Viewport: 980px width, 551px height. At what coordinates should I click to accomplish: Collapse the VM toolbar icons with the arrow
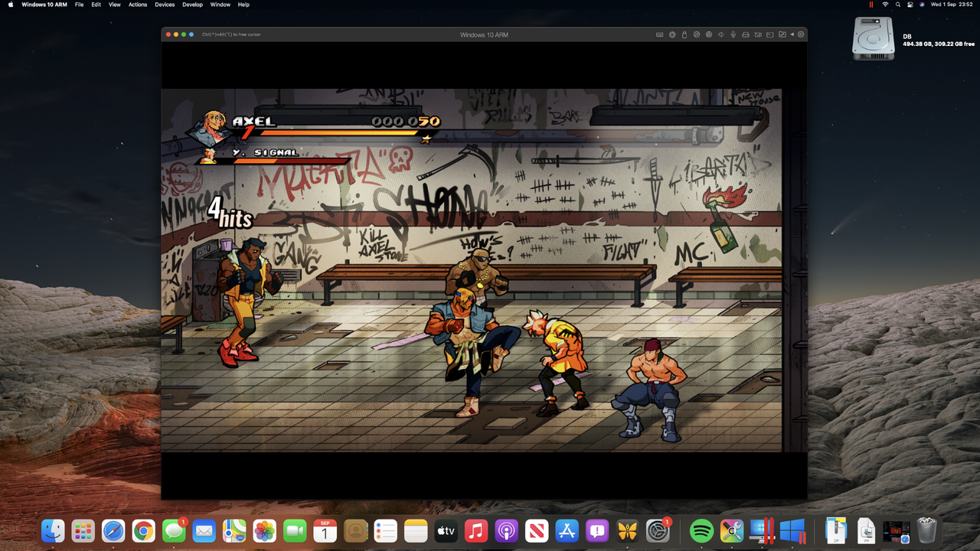coord(792,34)
